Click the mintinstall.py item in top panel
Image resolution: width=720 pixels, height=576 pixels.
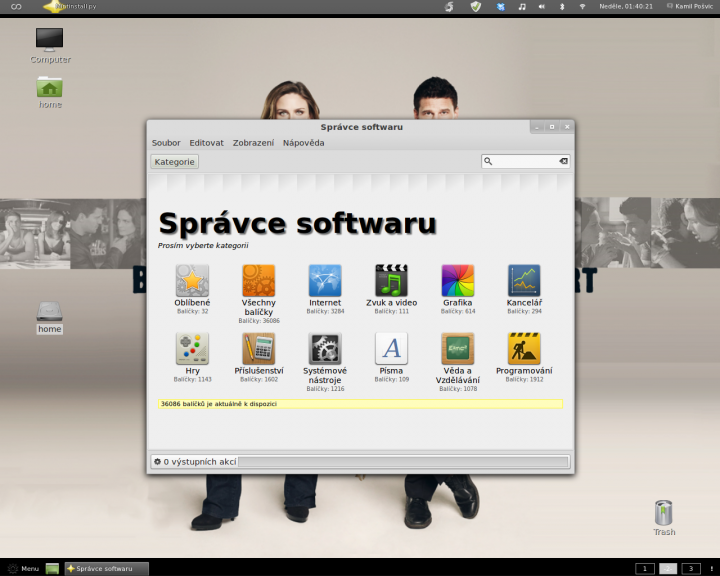(70, 6)
